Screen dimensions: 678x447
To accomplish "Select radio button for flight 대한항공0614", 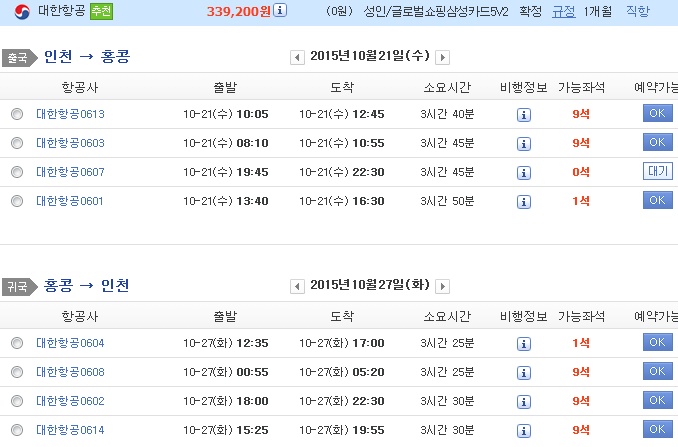I will coord(17,430).
